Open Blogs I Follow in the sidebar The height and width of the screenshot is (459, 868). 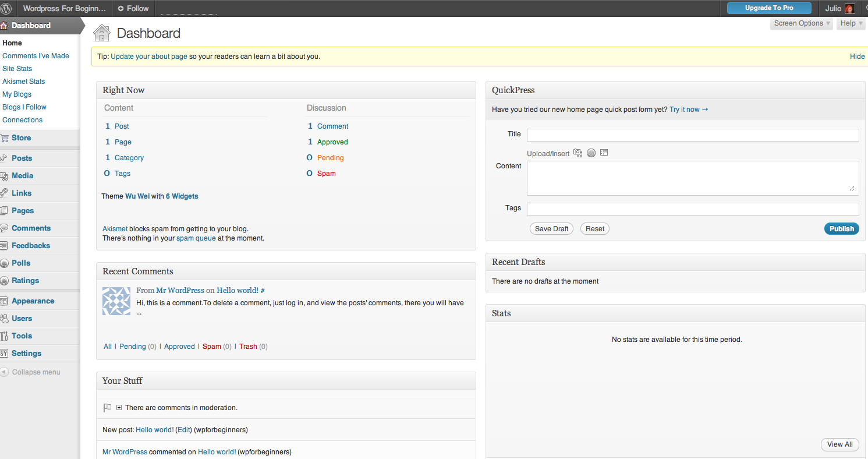click(x=24, y=107)
